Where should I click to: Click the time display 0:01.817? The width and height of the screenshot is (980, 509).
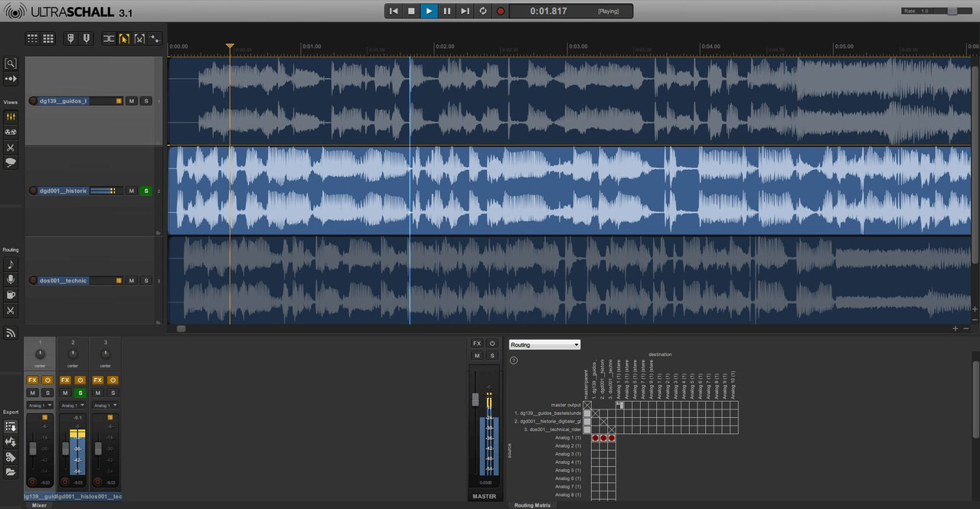[549, 11]
